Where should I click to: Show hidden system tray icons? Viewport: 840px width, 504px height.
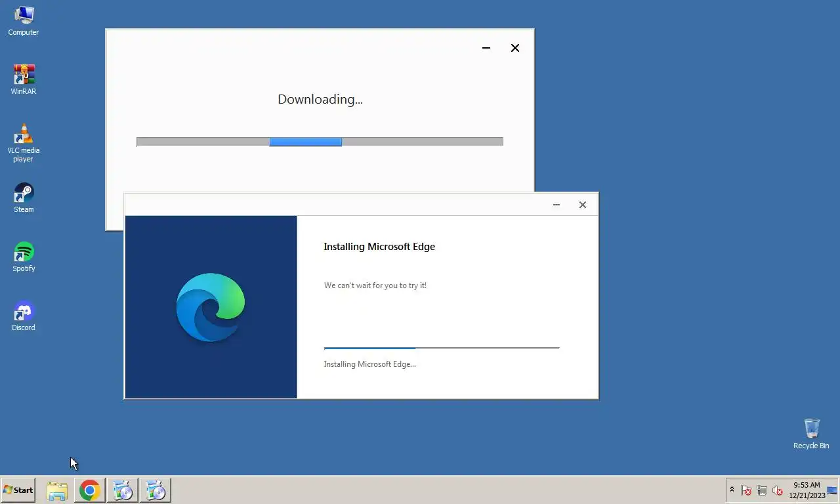click(732, 490)
